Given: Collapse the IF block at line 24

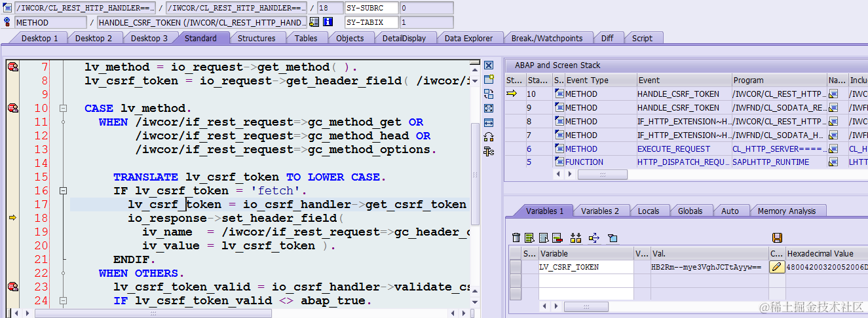Looking at the screenshot, I should 64,300.
